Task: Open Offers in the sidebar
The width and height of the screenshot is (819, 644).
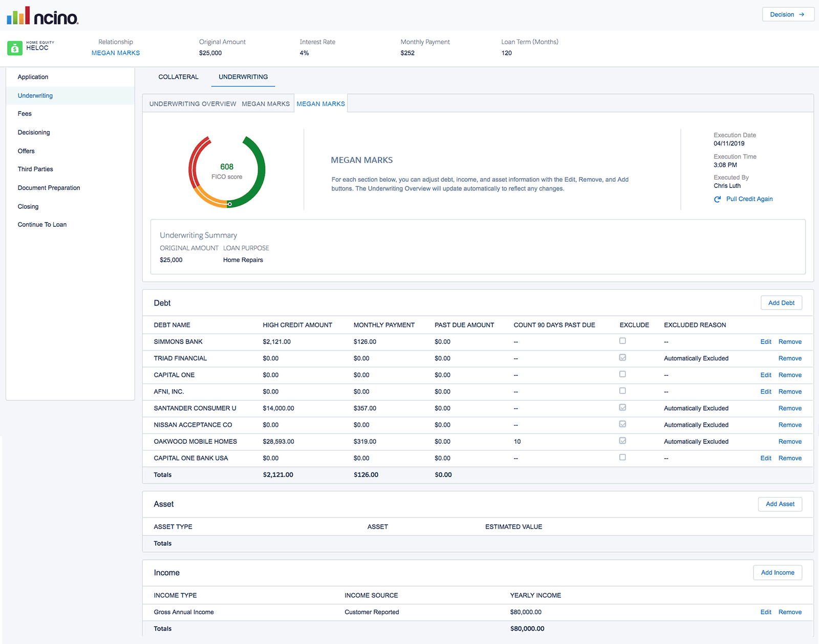Action: coord(26,151)
